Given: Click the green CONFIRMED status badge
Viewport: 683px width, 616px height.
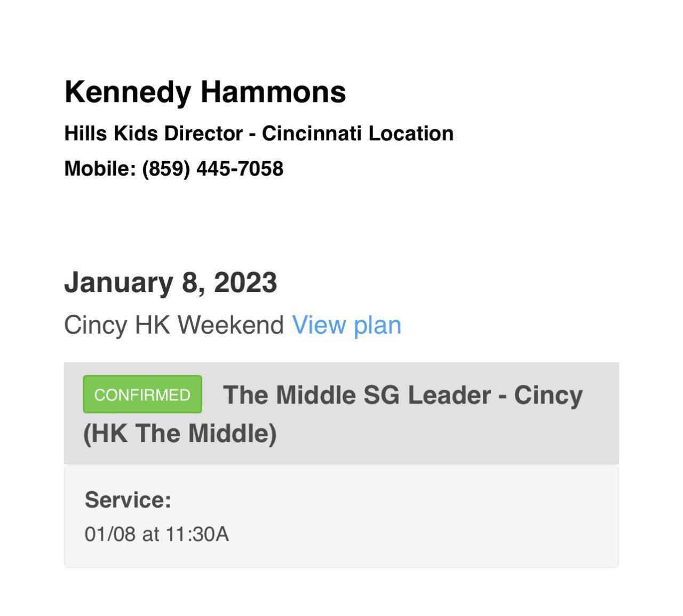Looking at the screenshot, I should (x=142, y=394).
